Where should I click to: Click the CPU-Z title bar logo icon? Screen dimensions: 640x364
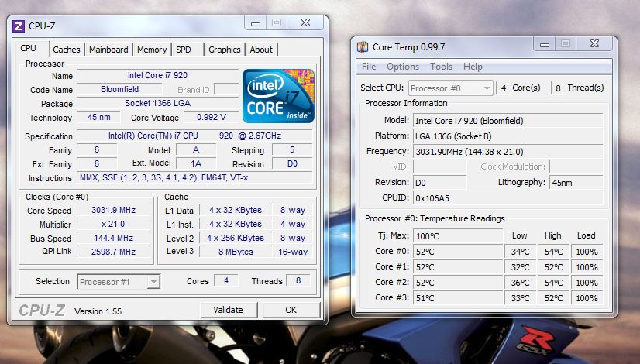18,26
